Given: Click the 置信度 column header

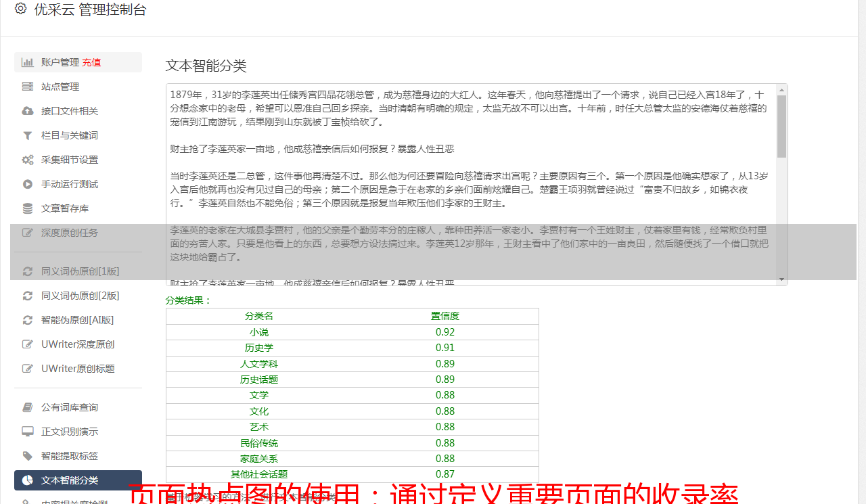Looking at the screenshot, I should [445, 316].
